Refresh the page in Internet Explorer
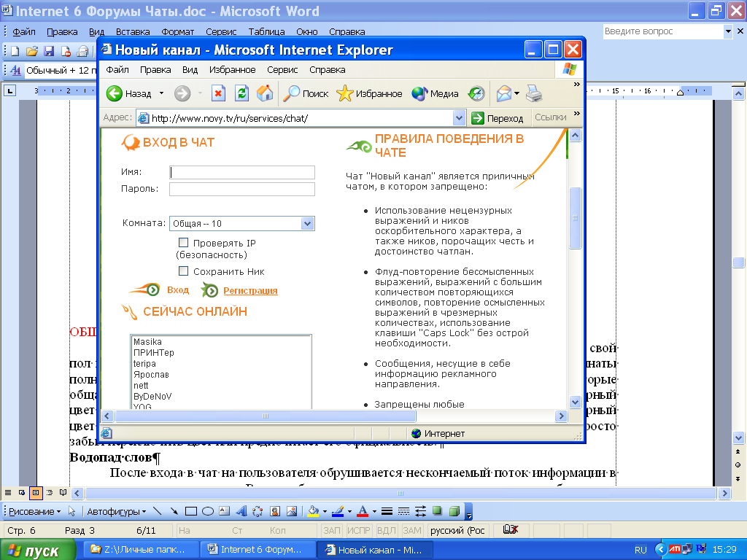Viewport: 747px width, 560px height. coord(242,93)
